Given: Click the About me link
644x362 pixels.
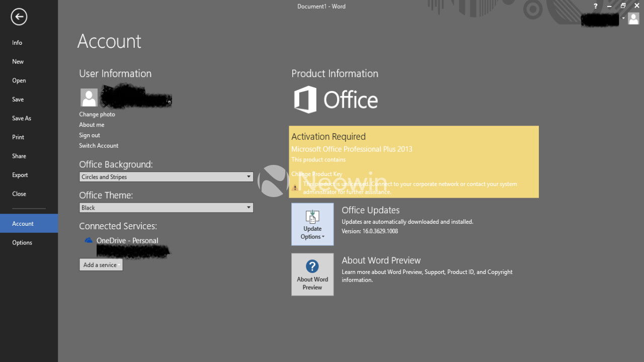Looking at the screenshot, I should tap(92, 125).
